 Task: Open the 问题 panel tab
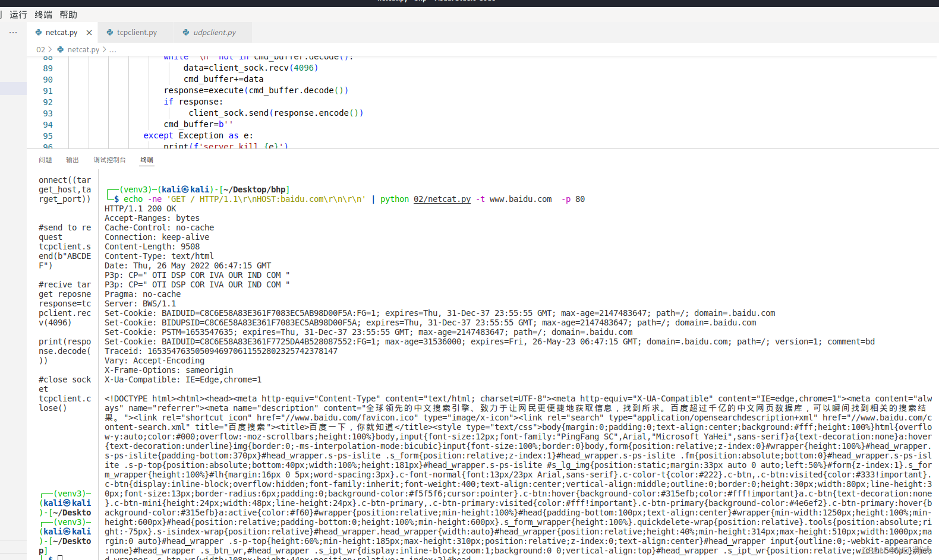pos(45,160)
